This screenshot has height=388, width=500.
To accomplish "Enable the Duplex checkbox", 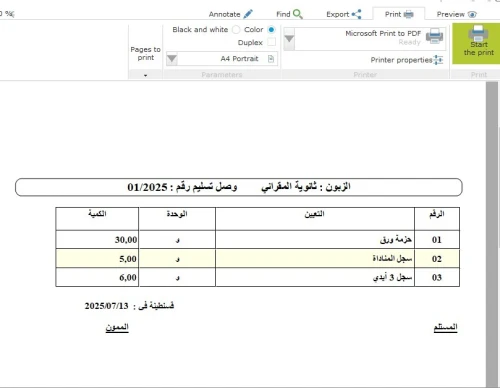I will [272, 42].
